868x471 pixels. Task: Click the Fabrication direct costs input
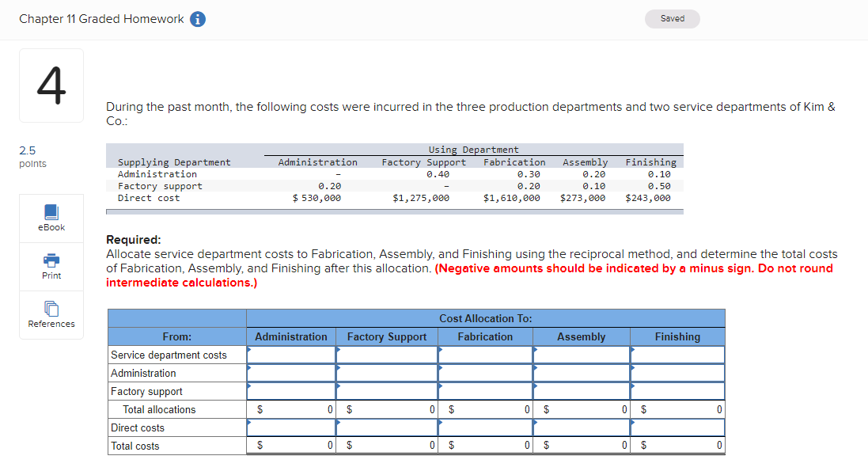[x=484, y=427]
